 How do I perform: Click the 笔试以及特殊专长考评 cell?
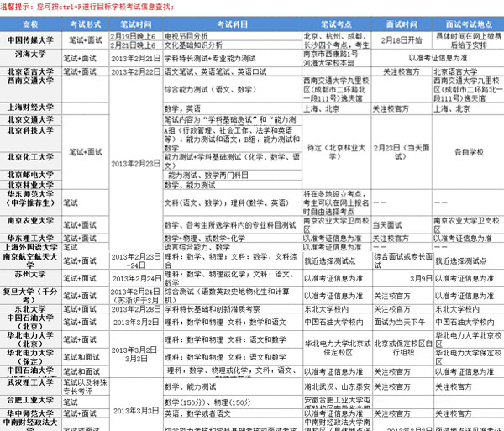(86, 386)
